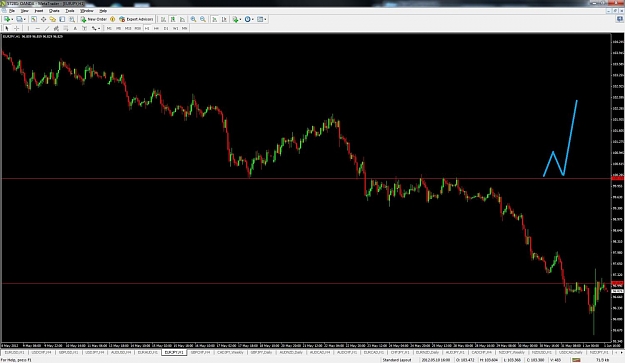Open the Indicators list icon
The image size is (625, 363).
[x=235, y=19]
